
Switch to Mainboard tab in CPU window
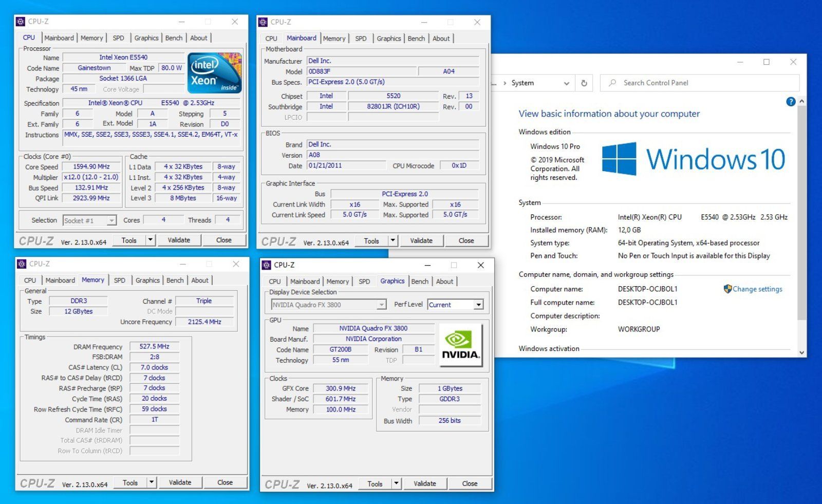(59, 38)
